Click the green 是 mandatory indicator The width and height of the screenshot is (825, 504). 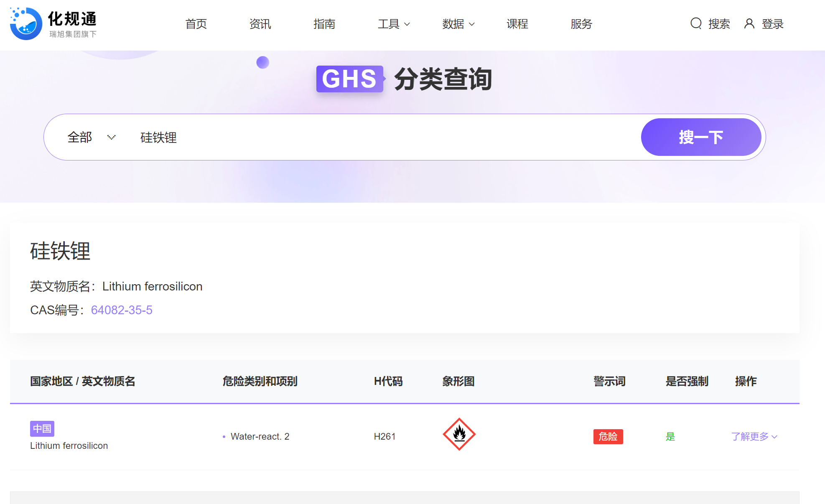coord(670,436)
